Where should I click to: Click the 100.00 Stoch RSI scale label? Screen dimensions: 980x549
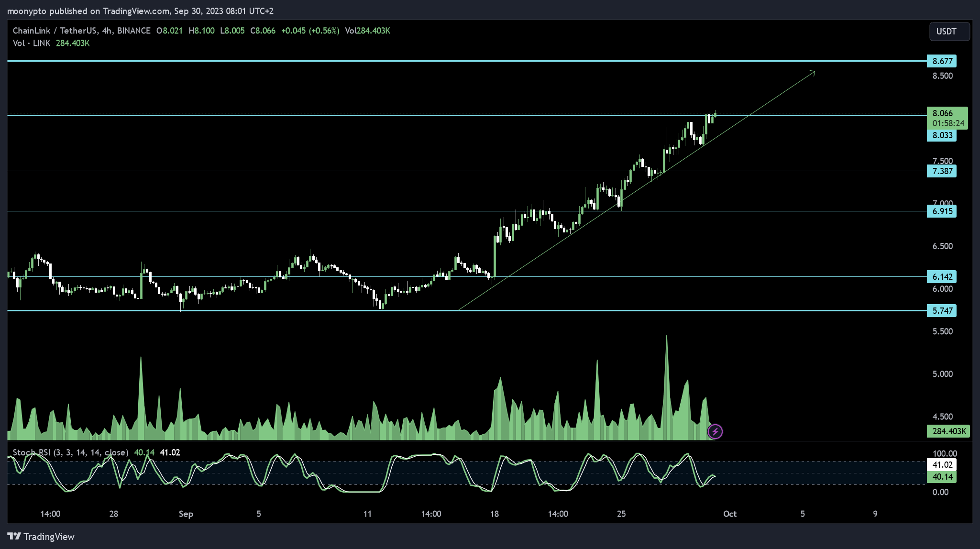tap(945, 454)
